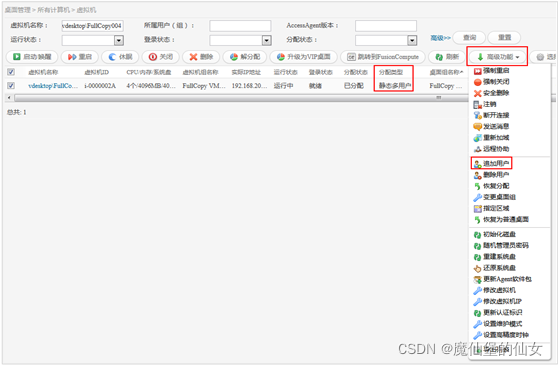The image size is (558, 365).
Task: Click the 虚拟机ID column header
Action: pyautogui.click(x=96, y=72)
